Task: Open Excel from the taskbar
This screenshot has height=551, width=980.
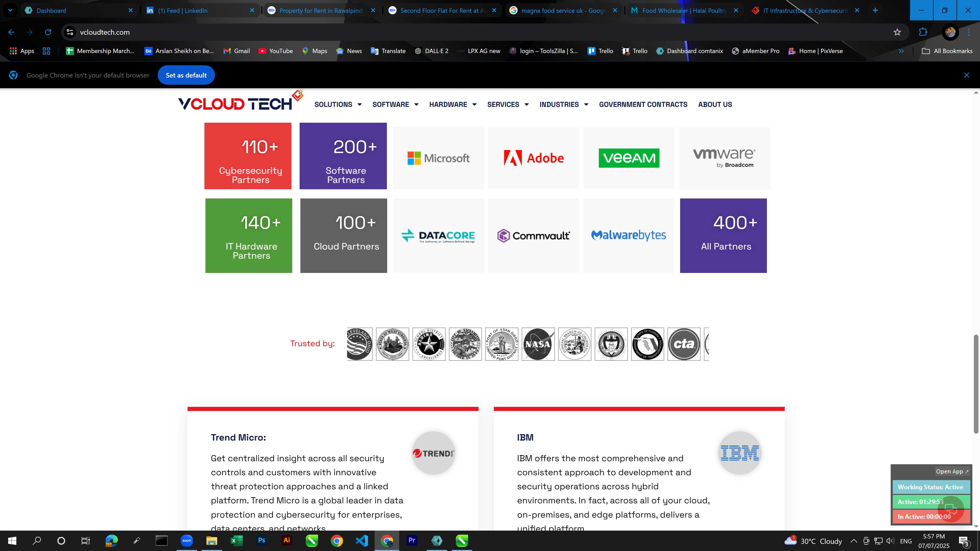Action: tap(237, 540)
